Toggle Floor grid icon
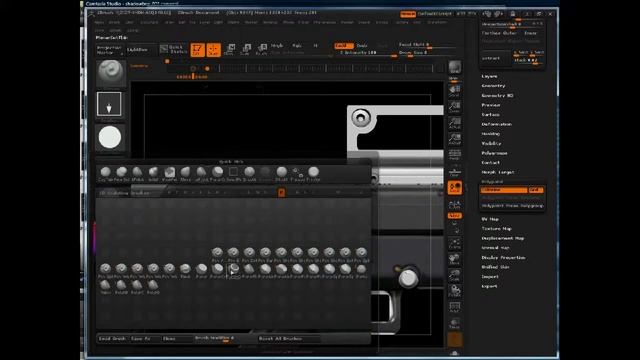The height and width of the screenshot is (360, 640). tap(455, 172)
